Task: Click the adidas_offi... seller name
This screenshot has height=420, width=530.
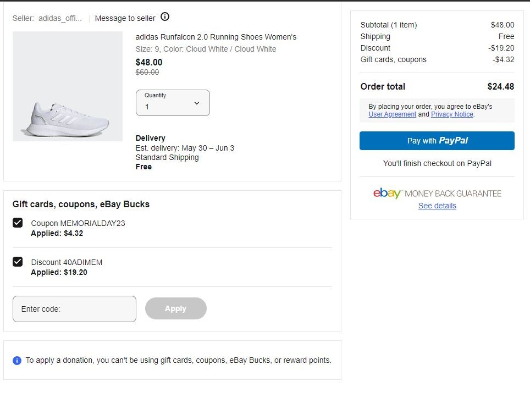Action: [60, 18]
